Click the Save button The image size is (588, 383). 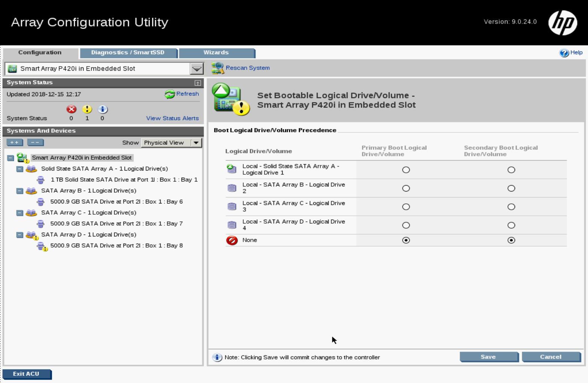[x=488, y=357]
